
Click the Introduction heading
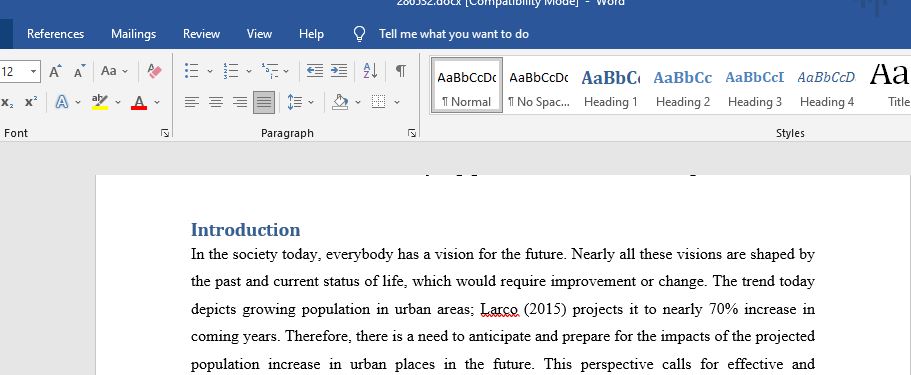click(x=246, y=230)
